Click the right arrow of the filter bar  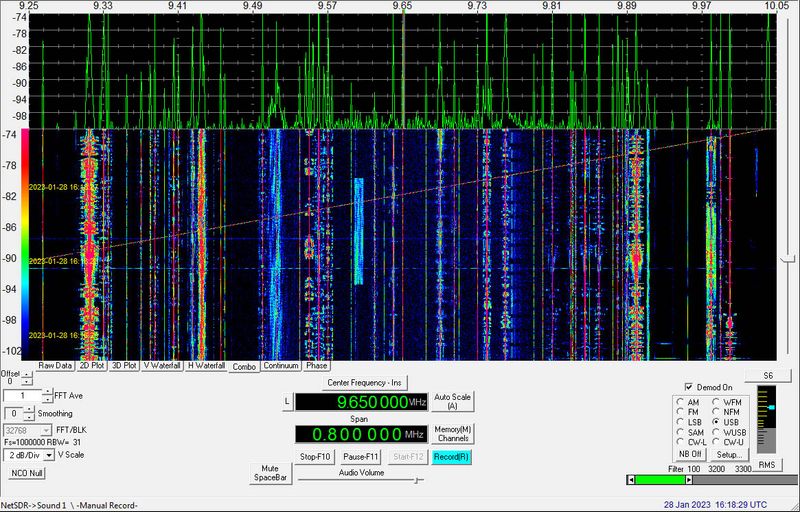pyautogui.click(x=689, y=480)
